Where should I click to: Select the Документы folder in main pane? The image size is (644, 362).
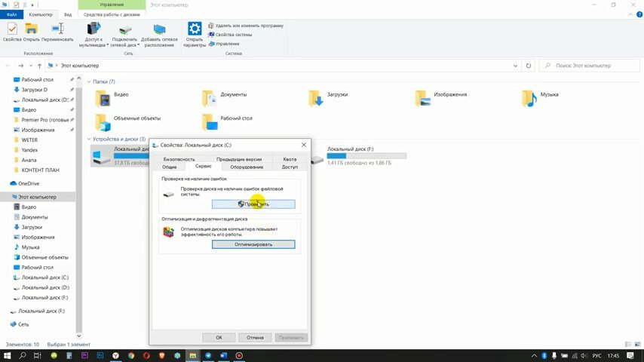[x=224, y=98]
